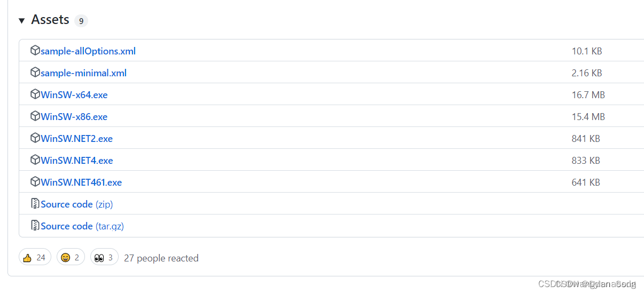This screenshot has width=644, height=294.
Task: Click the WinSW-x86.exe download link
Action: click(74, 117)
